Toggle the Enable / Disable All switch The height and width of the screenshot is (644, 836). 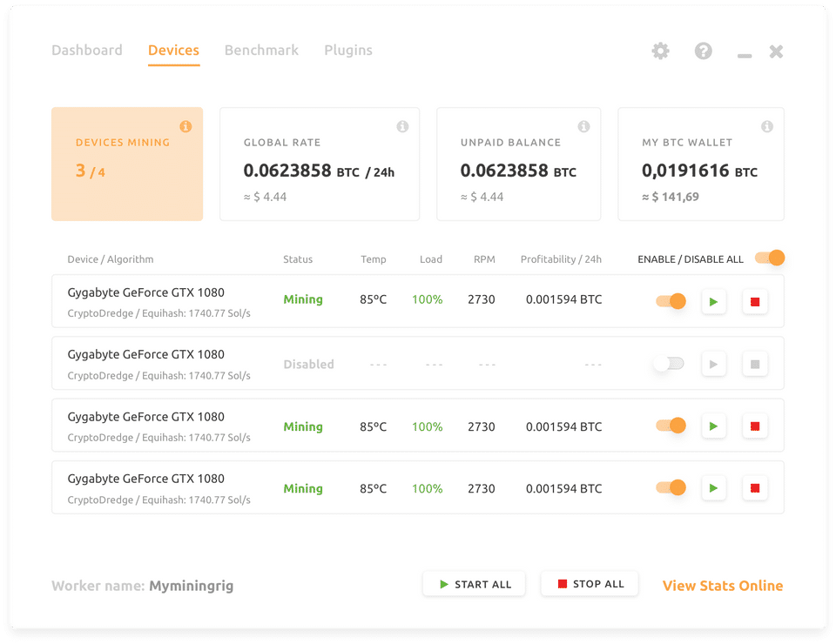[x=770, y=258]
